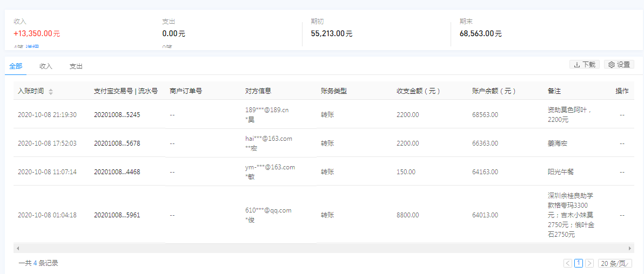Click the scrollbar's left arrow
644x274 pixels.
point(17,248)
